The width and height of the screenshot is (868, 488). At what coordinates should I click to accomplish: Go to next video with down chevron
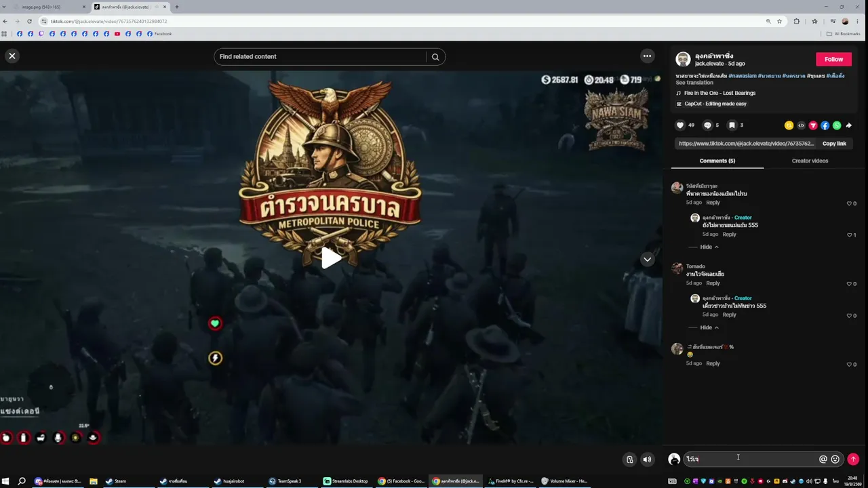[x=648, y=259]
